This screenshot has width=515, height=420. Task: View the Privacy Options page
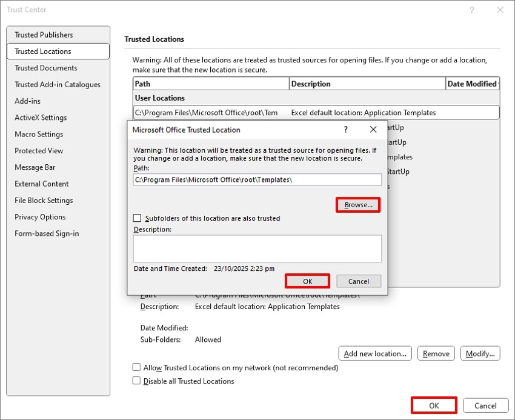[x=40, y=217]
